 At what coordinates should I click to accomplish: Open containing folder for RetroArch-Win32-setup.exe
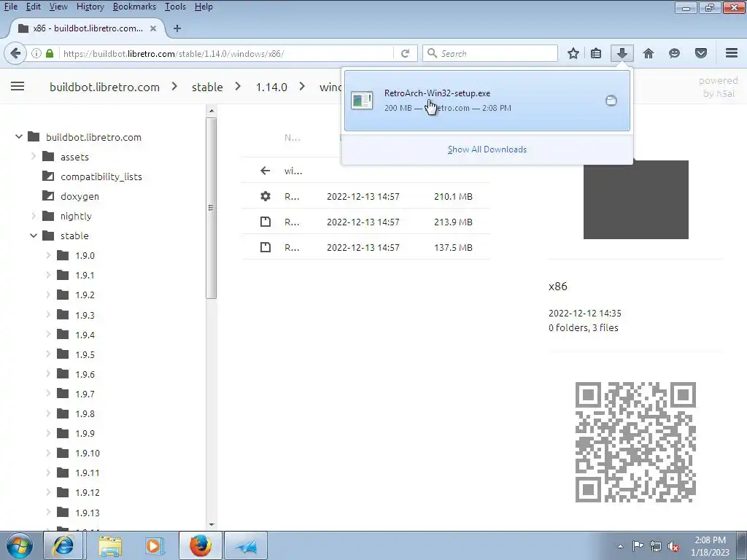(611, 101)
